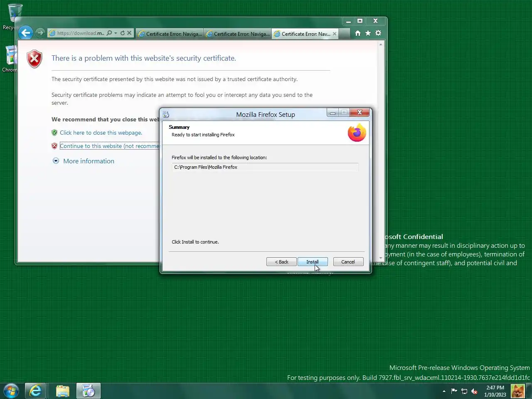Viewport: 532px width, 399px height.
Task: Click the Mozilla Firefox Setup title bar icon
Action: 166,114
